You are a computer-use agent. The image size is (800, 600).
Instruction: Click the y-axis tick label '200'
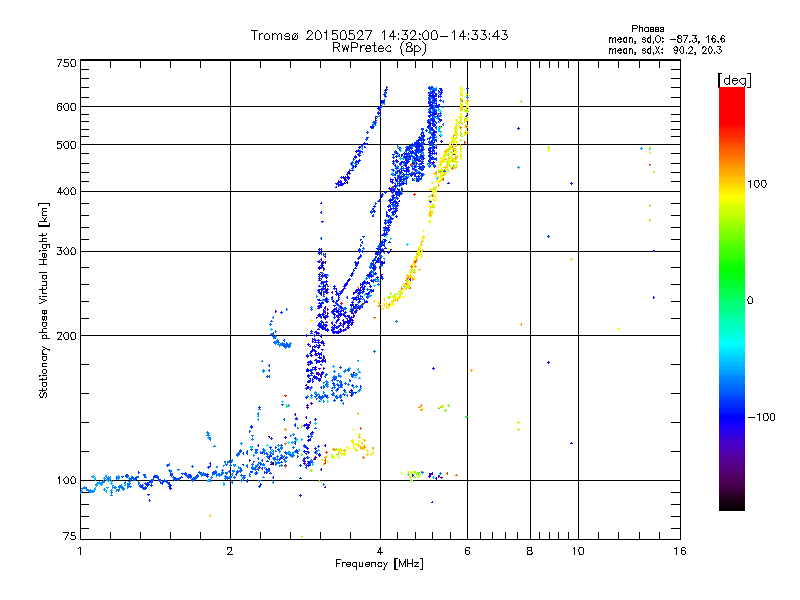(66, 336)
